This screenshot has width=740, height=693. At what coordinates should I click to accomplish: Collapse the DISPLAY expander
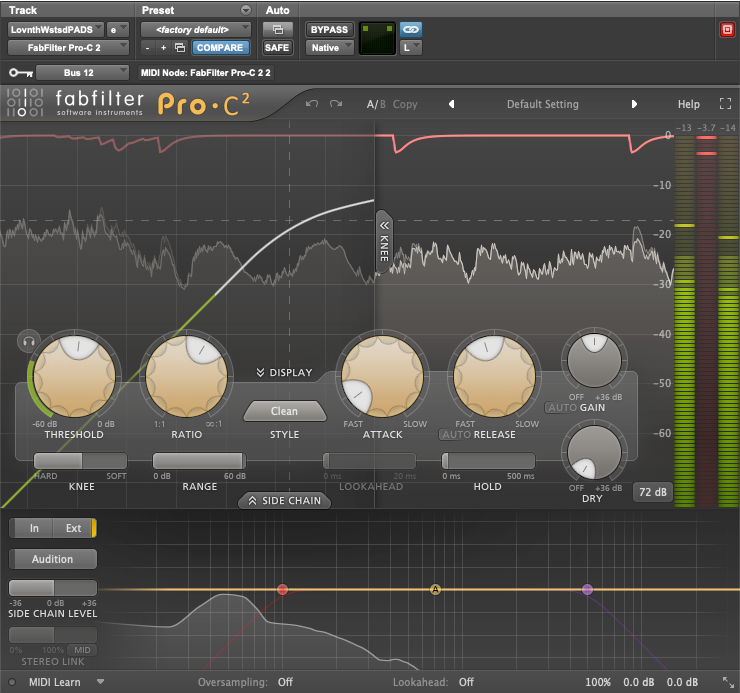click(x=284, y=372)
